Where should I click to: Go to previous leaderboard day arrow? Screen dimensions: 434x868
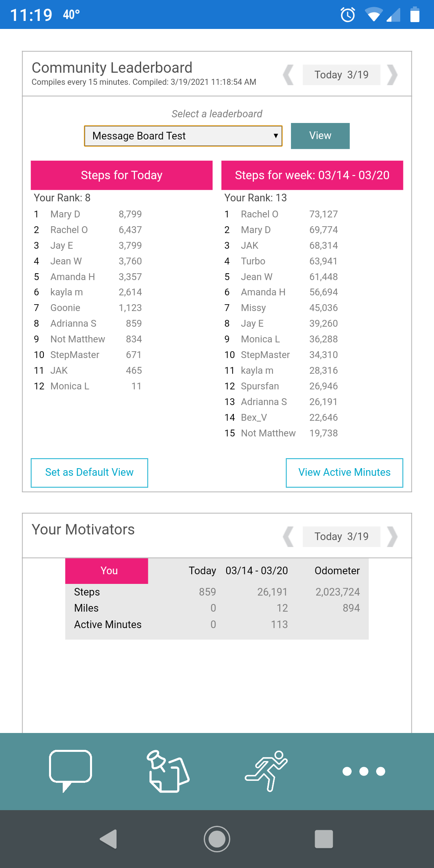point(288,75)
